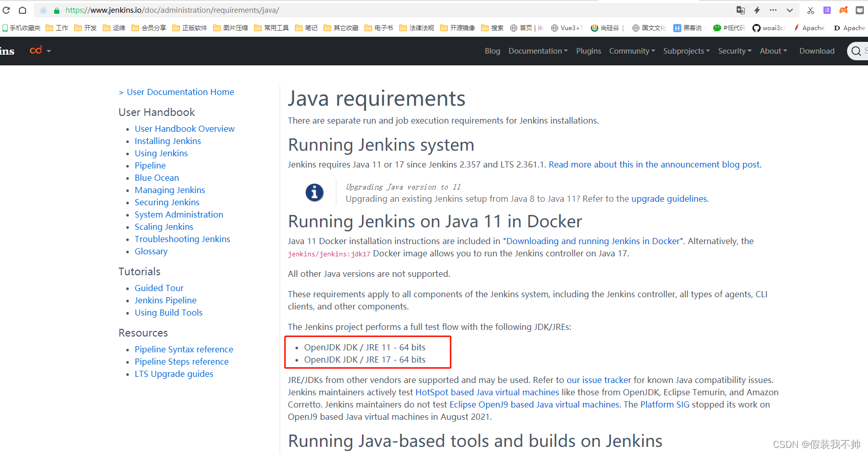The height and width of the screenshot is (454, 868).
Task: Open the CD Foundation logo dropdown
Action: [40, 51]
